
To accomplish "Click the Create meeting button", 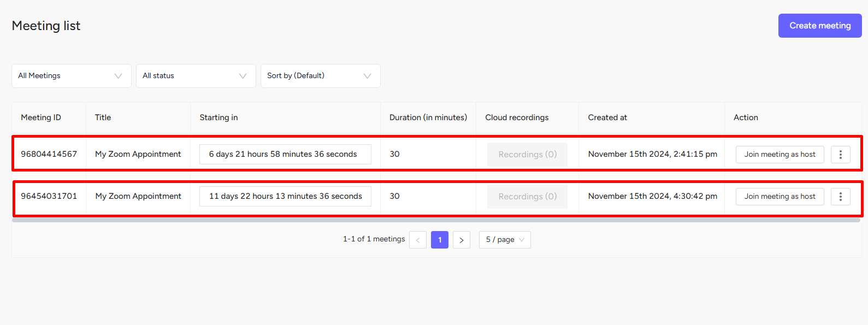I will (820, 26).
